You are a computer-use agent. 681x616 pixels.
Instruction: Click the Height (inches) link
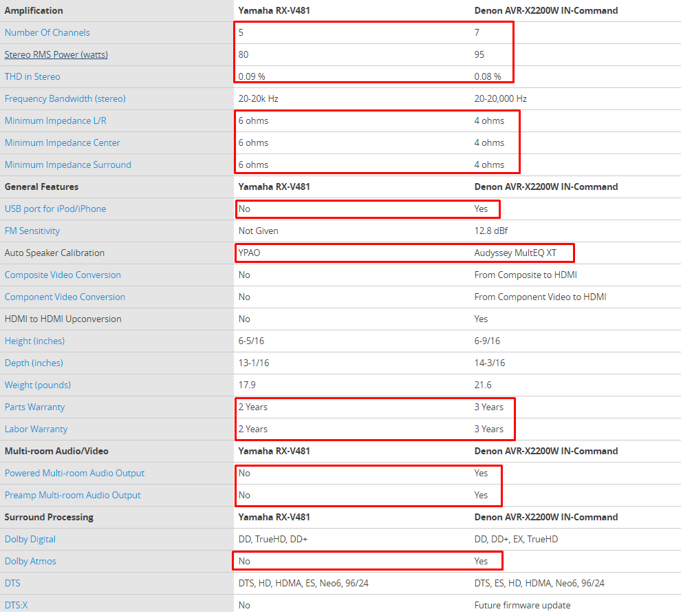pos(34,341)
